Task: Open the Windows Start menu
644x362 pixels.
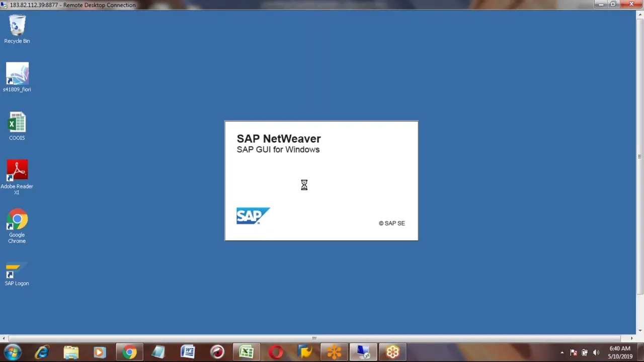Action: point(12,352)
